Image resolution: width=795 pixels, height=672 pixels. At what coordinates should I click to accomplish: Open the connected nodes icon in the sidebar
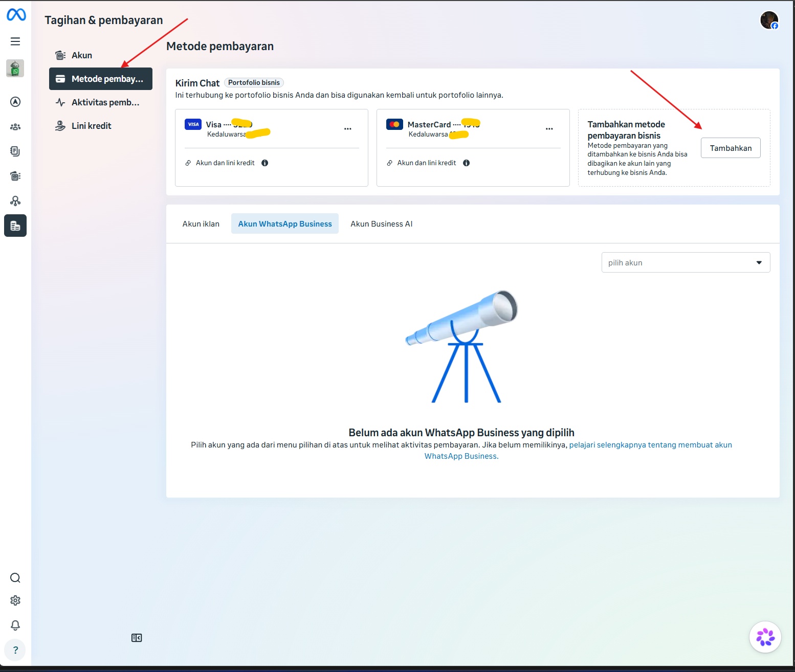[x=15, y=201]
